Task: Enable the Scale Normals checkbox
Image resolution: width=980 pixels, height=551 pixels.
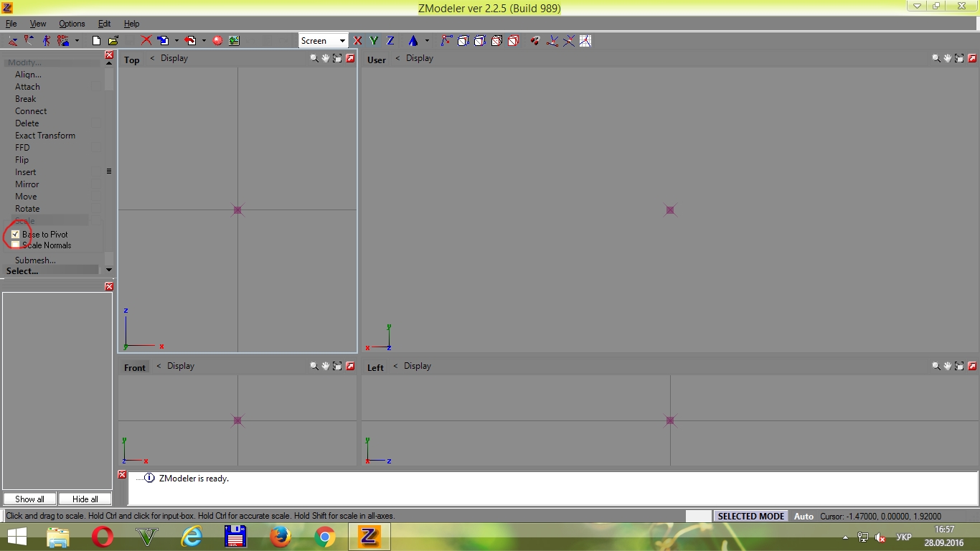Action: pyautogui.click(x=16, y=245)
